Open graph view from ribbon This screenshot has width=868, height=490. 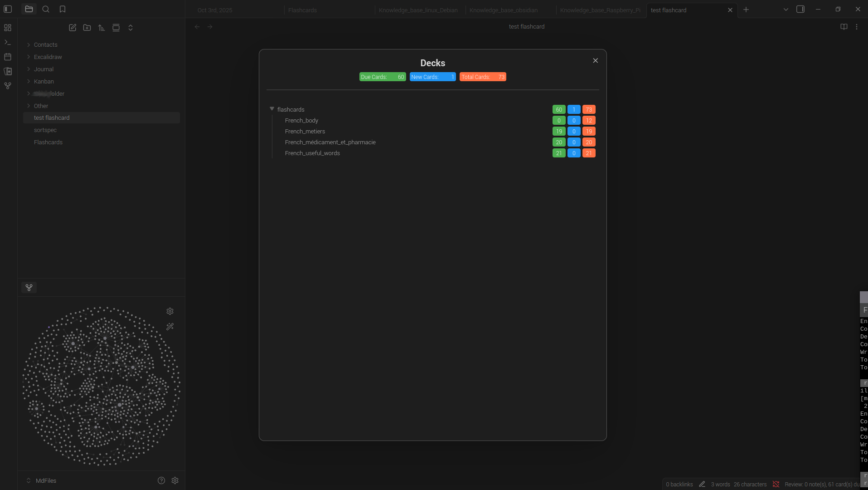point(8,86)
